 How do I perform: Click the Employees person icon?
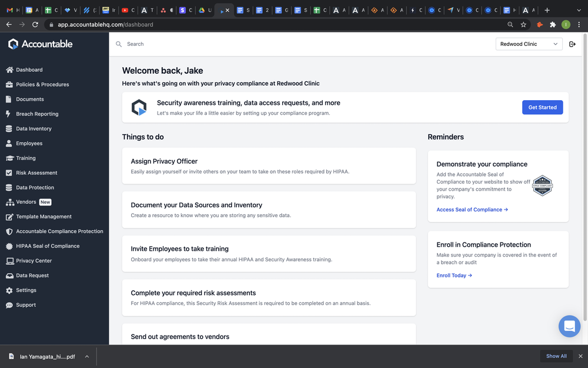pos(9,144)
